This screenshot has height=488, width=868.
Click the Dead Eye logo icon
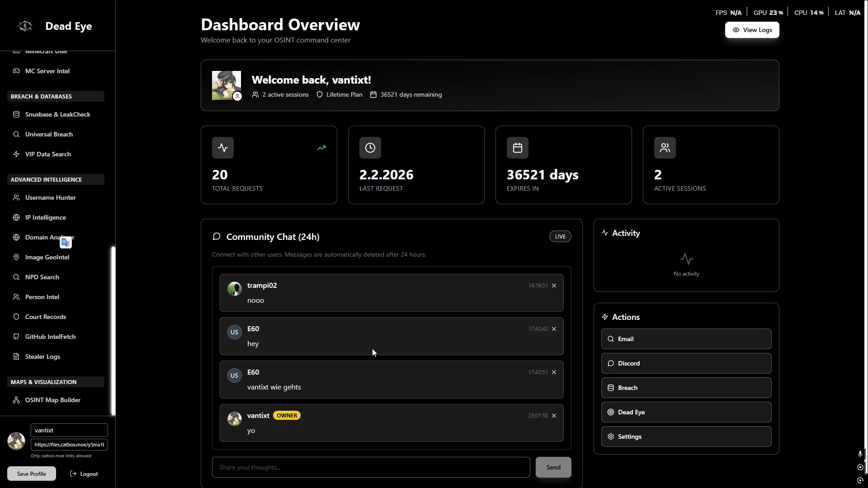point(25,26)
